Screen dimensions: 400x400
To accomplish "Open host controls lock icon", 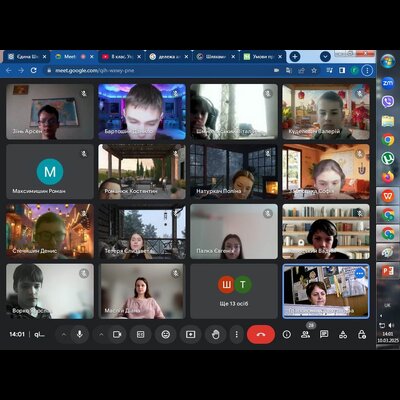I will [x=362, y=334].
